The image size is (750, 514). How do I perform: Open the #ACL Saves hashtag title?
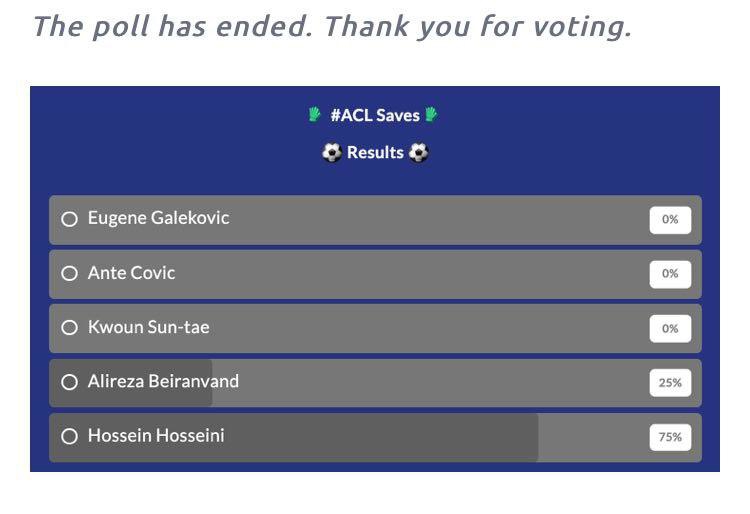pos(375,115)
